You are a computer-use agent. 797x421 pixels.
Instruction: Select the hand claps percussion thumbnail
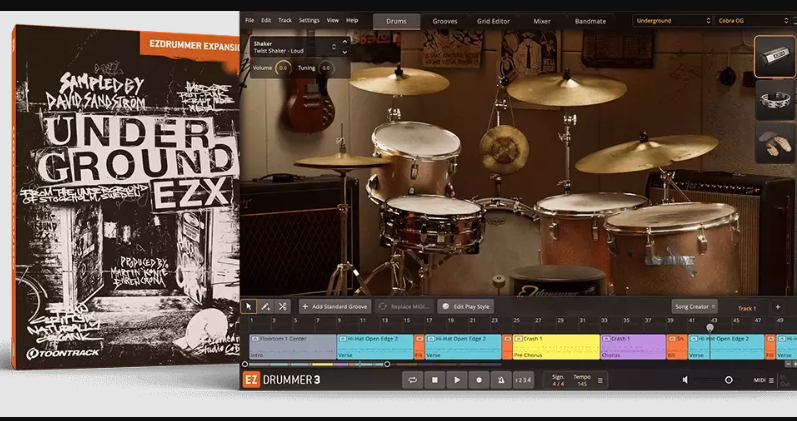[x=775, y=143]
